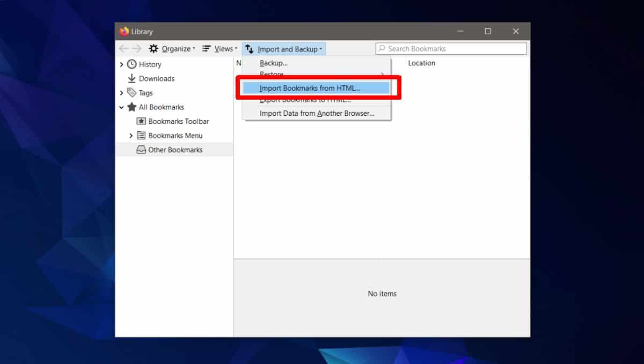Open the Bookmarks Menu folder
Viewport: 644px width, 364px height.
pyautogui.click(x=175, y=136)
